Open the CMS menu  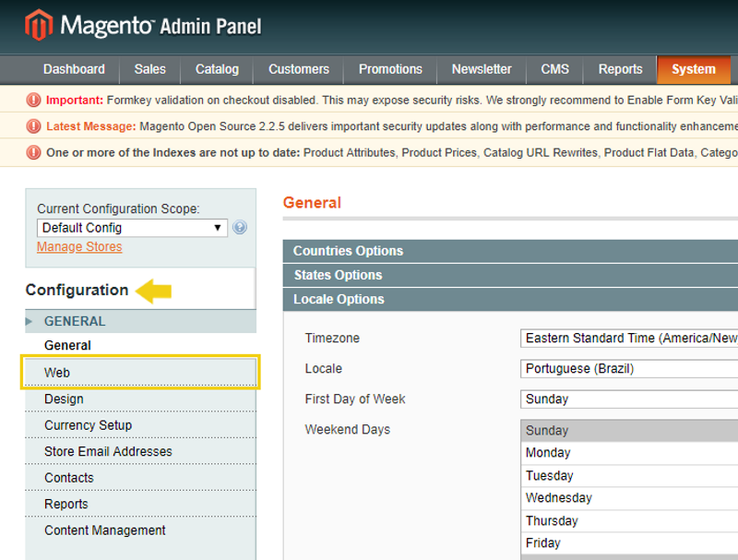pos(555,69)
